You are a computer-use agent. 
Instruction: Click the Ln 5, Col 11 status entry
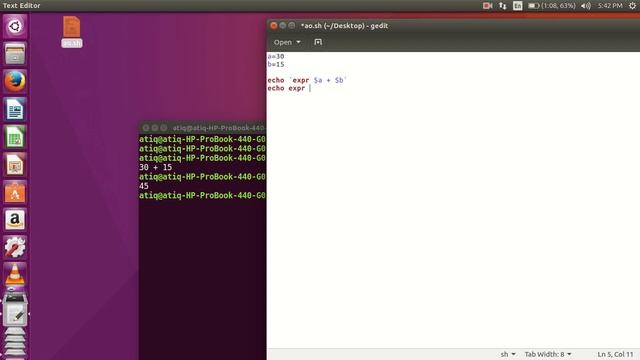(x=615, y=354)
